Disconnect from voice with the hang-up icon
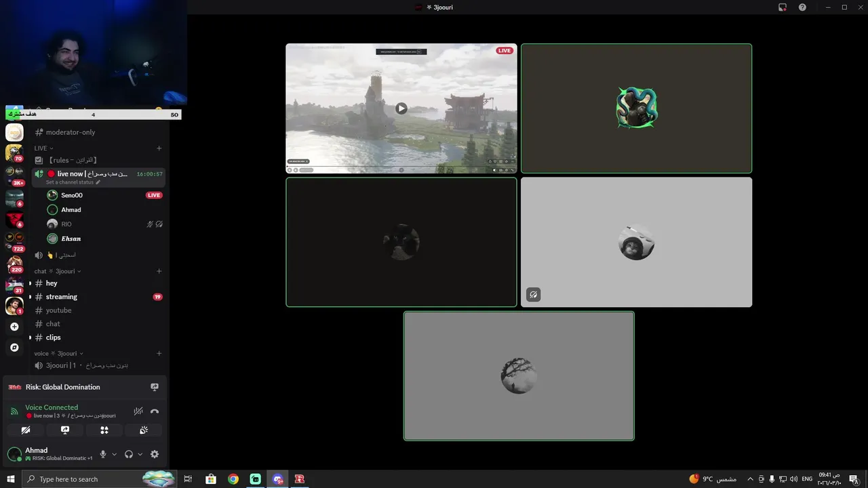This screenshot has width=868, height=488. pos(155,411)
